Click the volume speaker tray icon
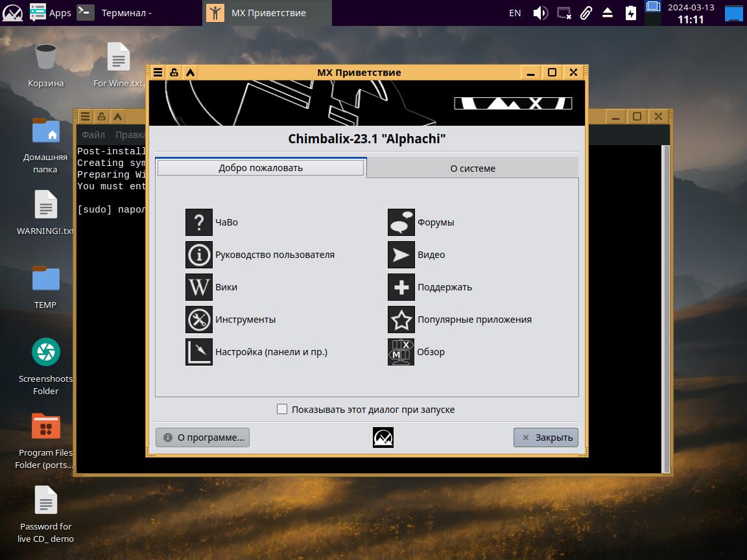This screenshot has width=747, height=560. coord(540,13)
